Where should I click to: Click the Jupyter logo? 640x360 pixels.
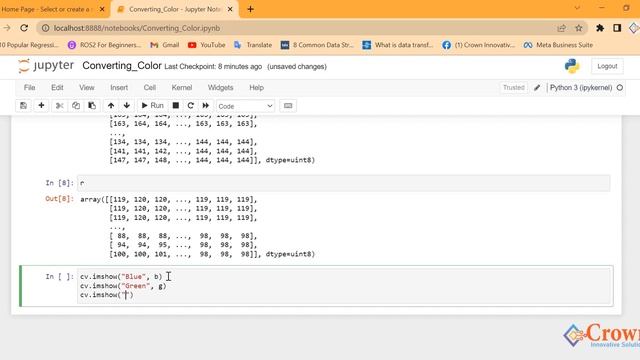point(46,66)
